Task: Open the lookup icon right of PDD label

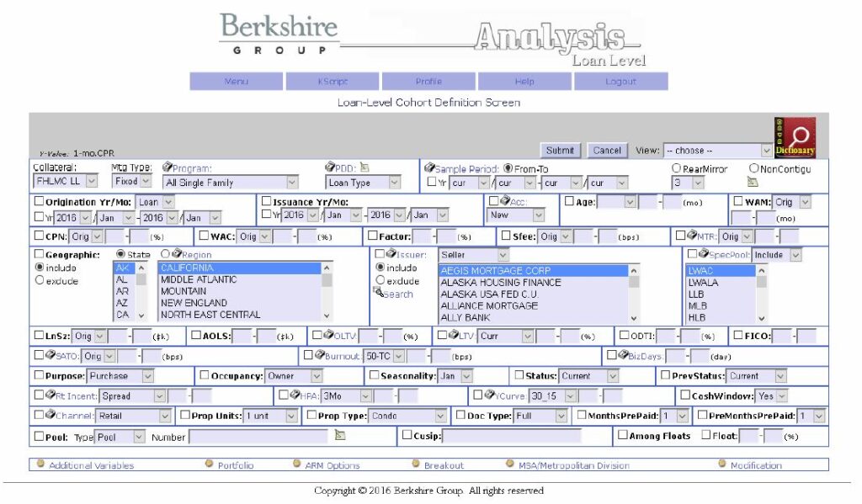Action: point(364,167)
